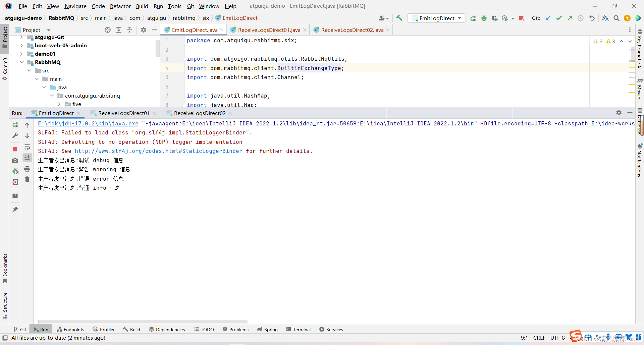The width and height of the screenshot is (644, 345).
Task: Switch to ReceiveLogsDirect02.java editor tab
Action: (352, 30)
